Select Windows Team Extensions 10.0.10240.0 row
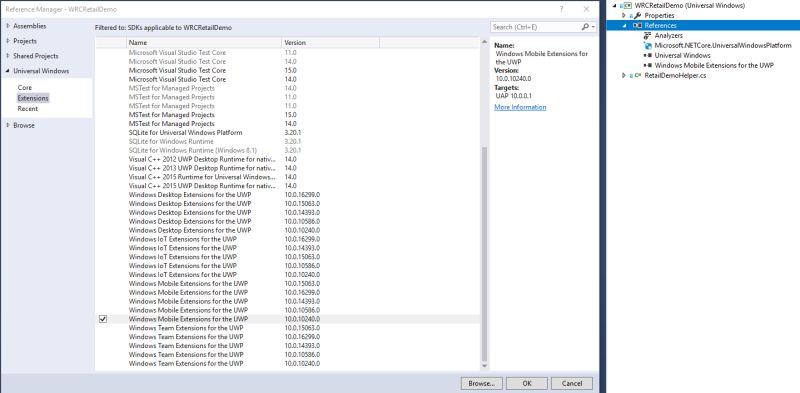Screen dimensions: 800x393 click(288, 363)
